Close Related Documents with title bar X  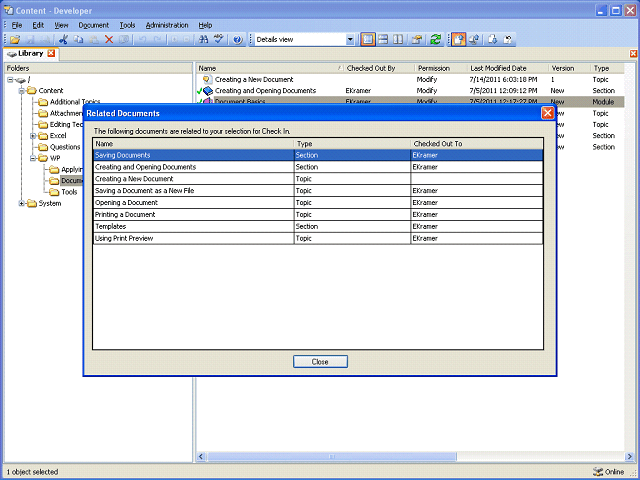pos(547,113)
